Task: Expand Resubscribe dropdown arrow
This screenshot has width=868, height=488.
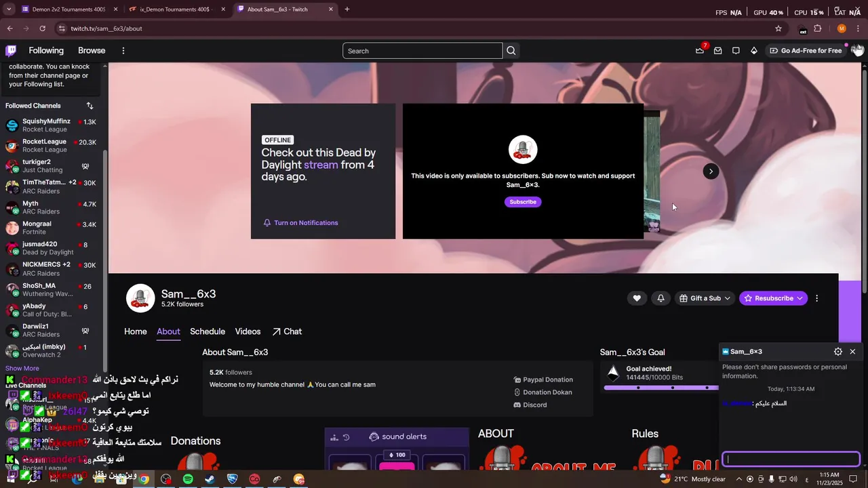Action: 800,298
